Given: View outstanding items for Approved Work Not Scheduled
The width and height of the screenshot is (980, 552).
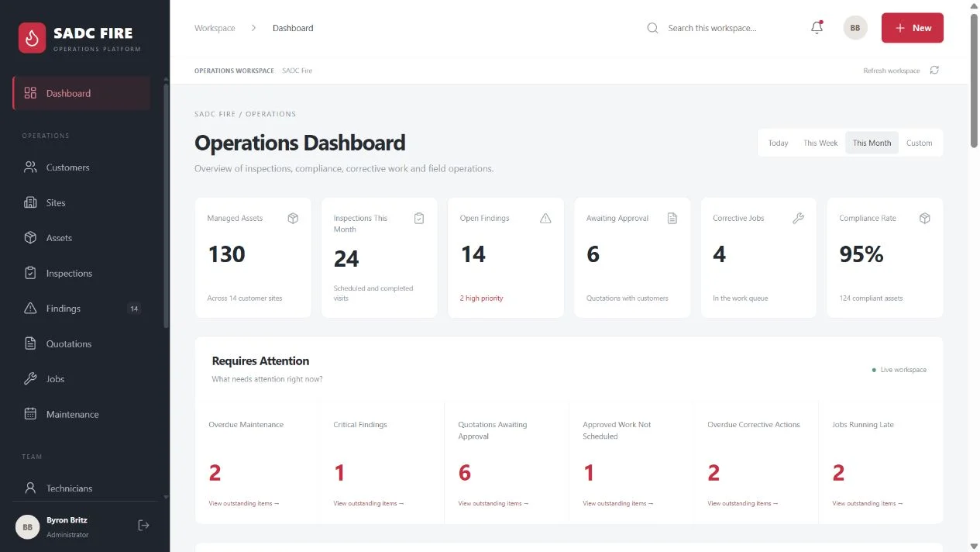Looking at the screenshot, I should coord(618,504).
